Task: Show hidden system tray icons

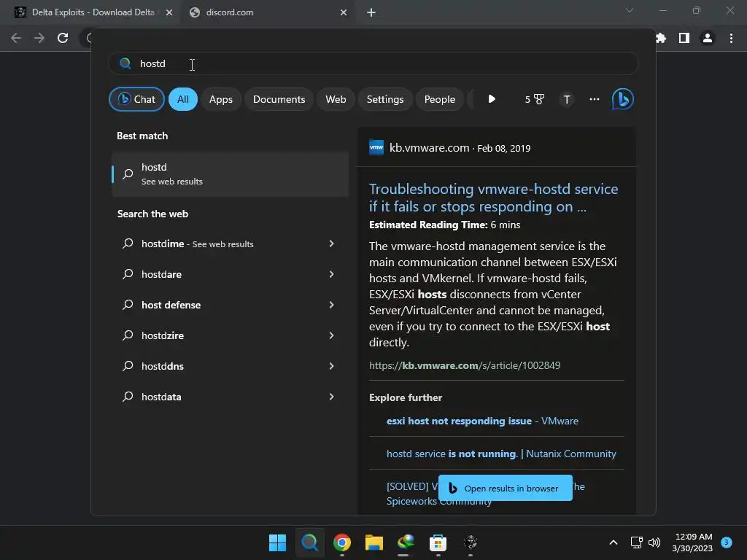Action: click(x=614, y=542)
